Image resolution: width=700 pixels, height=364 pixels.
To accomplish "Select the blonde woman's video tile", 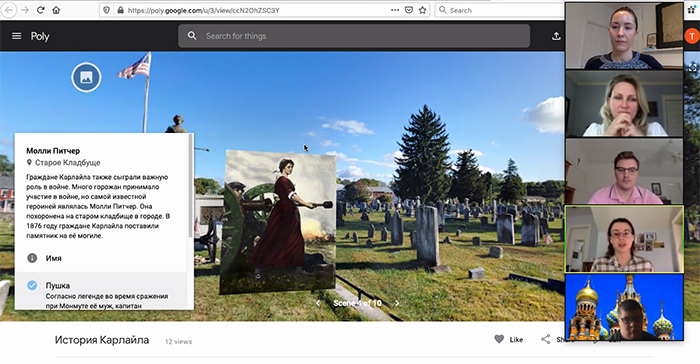I will tap(624, 104).
